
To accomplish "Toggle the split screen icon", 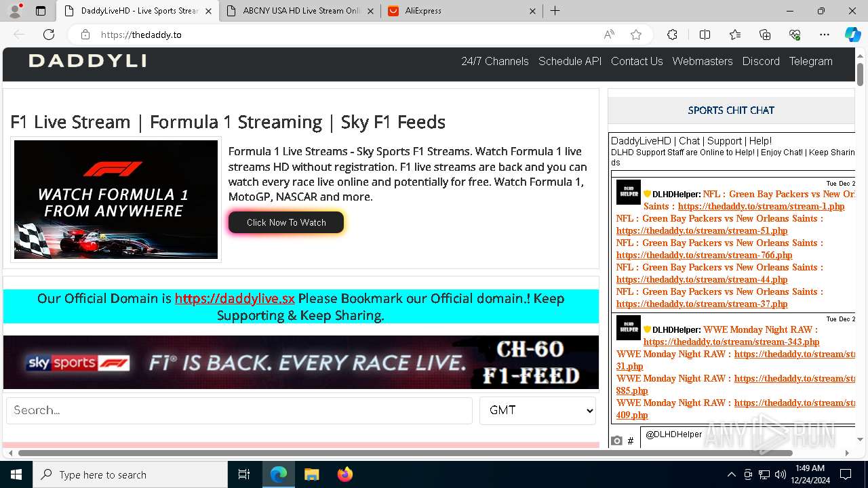I will point(705,35).
